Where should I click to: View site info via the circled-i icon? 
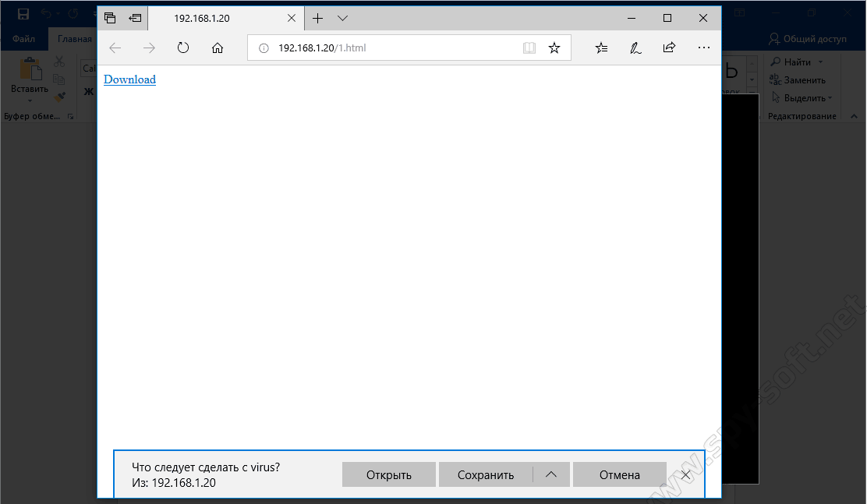coord(263,48)
